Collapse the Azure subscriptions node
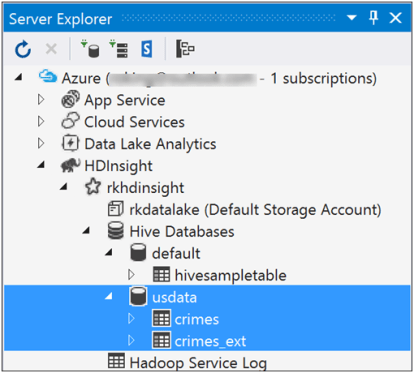This screenshot has width=414, height=373. click(x=19, y=77)
